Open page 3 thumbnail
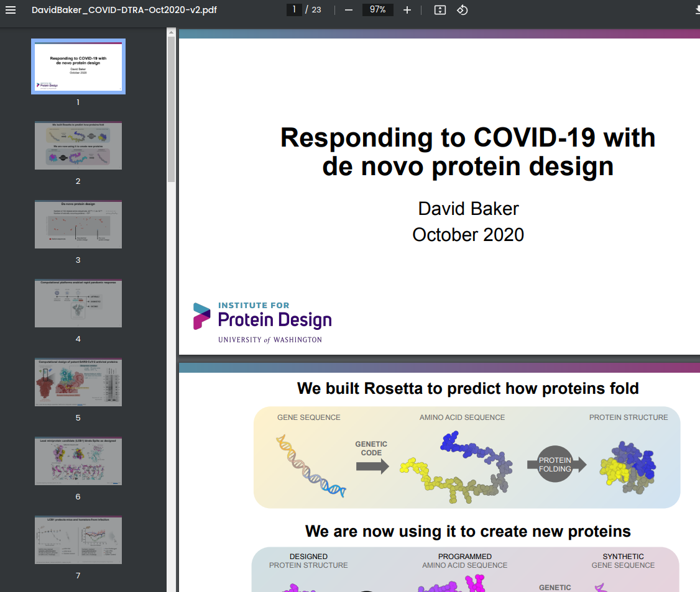700x592 pixels. click(78, 224)
